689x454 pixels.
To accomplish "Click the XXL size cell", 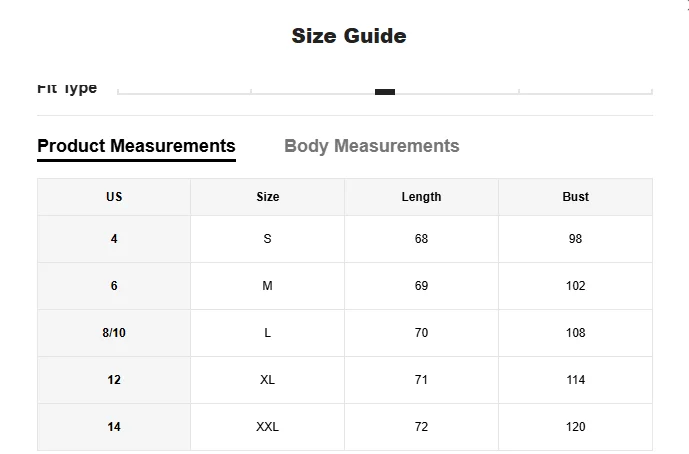I will [x=267, y=427].
